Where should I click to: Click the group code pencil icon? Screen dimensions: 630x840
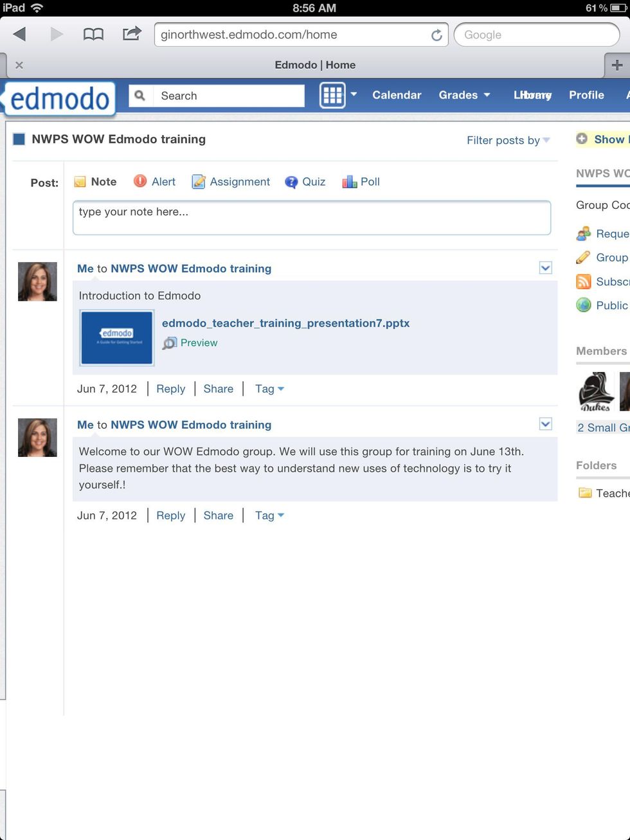pyautogui.click(x=583, y=257)
